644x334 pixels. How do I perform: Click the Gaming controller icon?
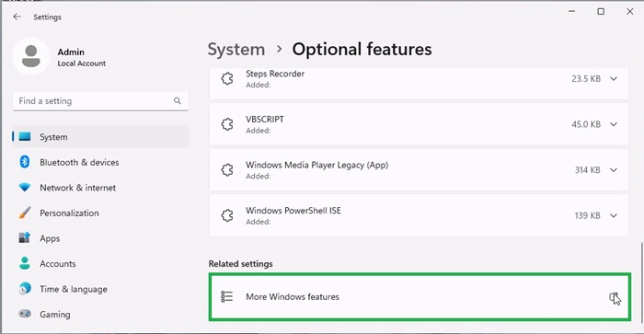point(25,314)
